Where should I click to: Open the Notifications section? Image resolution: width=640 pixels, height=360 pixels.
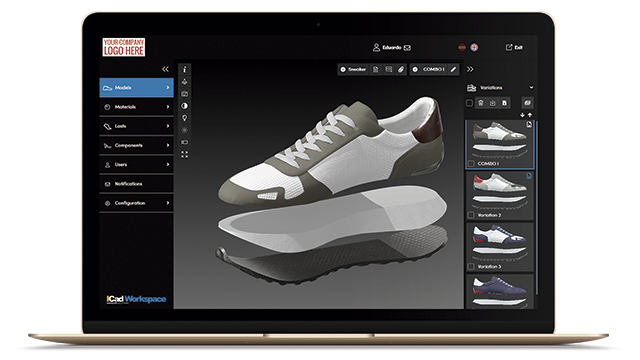point(136,184)
